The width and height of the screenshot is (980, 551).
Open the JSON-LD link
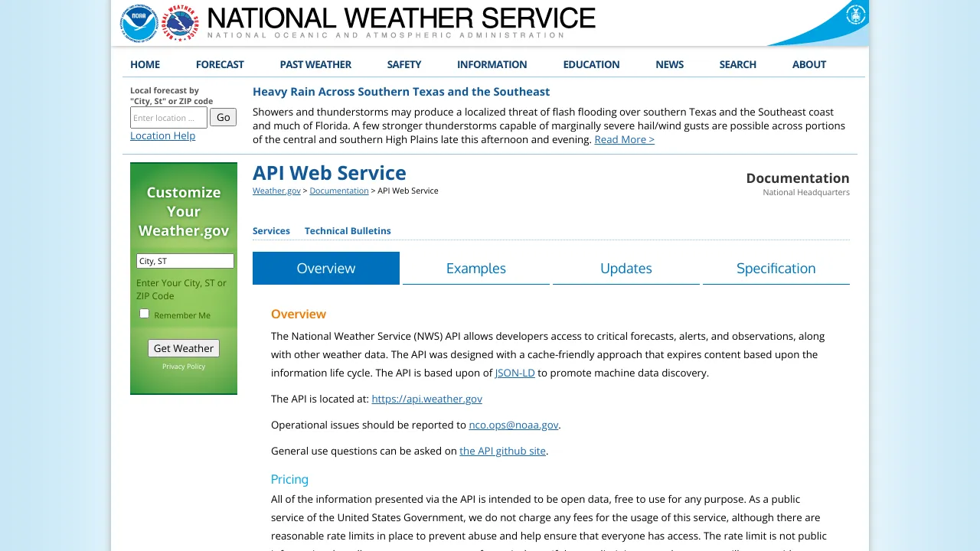click(515, 373)
